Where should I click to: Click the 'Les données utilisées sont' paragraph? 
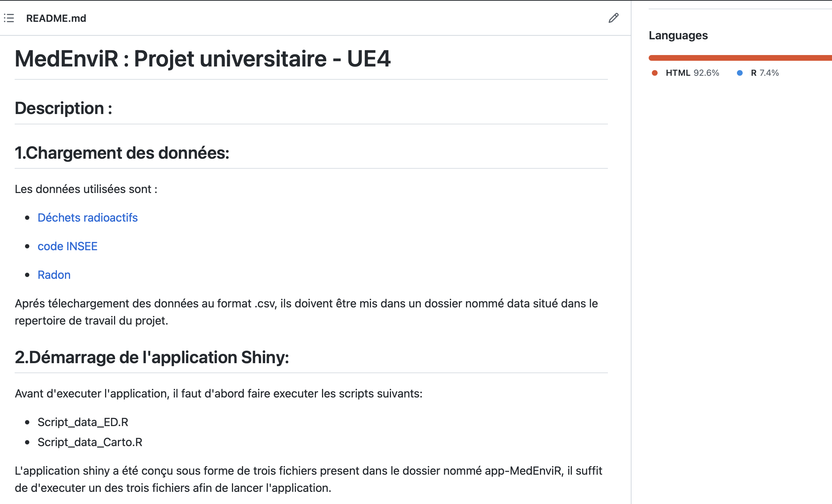[86, 189]
